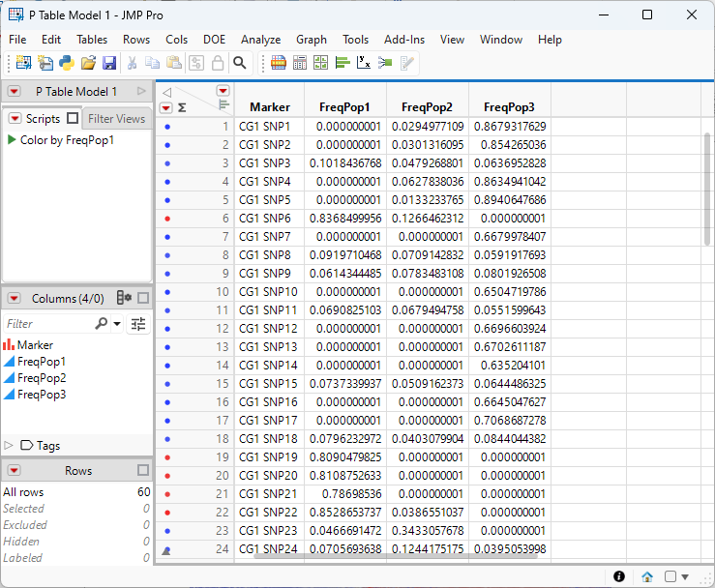Expand the Tags disclosure triangle
Screen dimensions: 715x588
point(10,446)
